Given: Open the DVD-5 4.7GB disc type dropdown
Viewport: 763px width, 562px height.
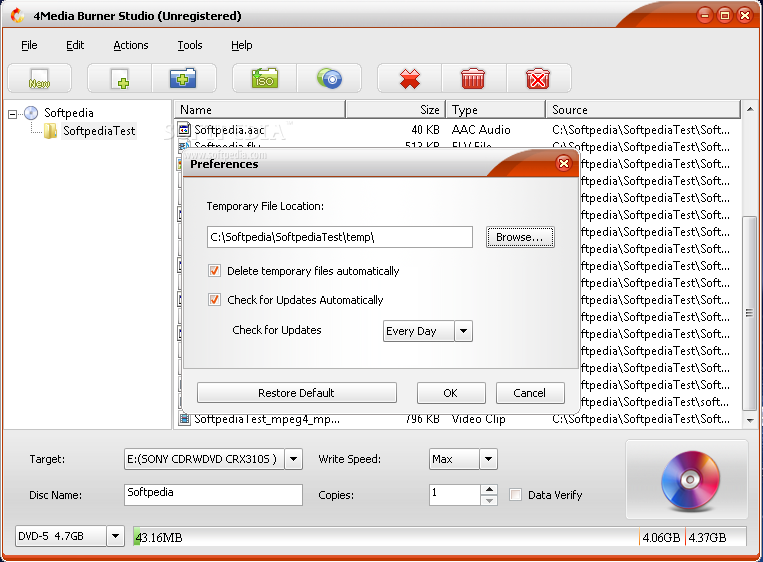Looking at the screenshot, I should 115,536.
